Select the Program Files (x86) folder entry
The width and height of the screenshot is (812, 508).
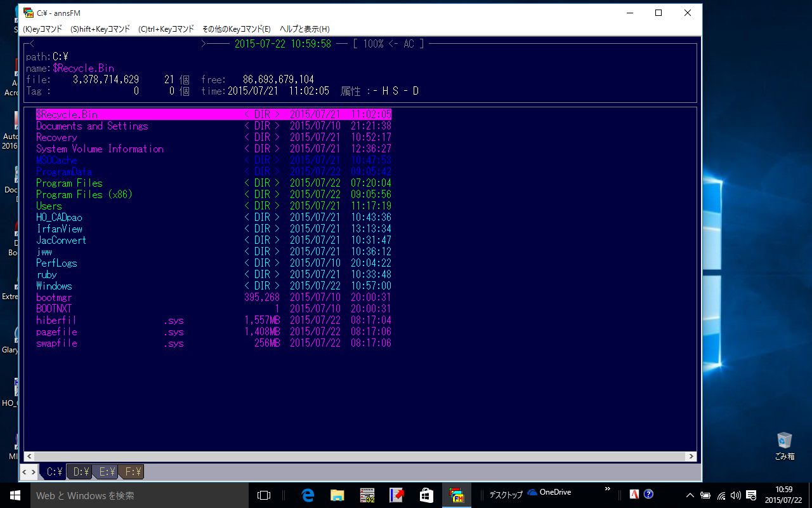coord(84,194)
